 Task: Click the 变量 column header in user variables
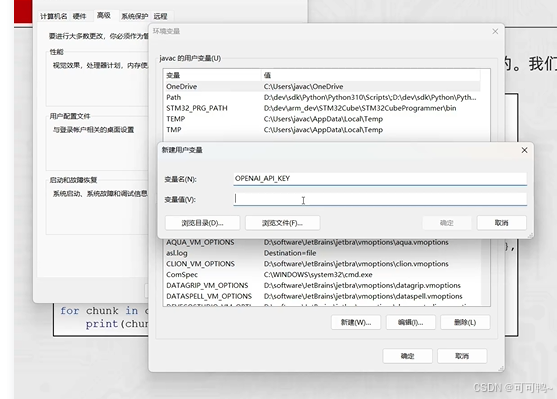(212, 75)
